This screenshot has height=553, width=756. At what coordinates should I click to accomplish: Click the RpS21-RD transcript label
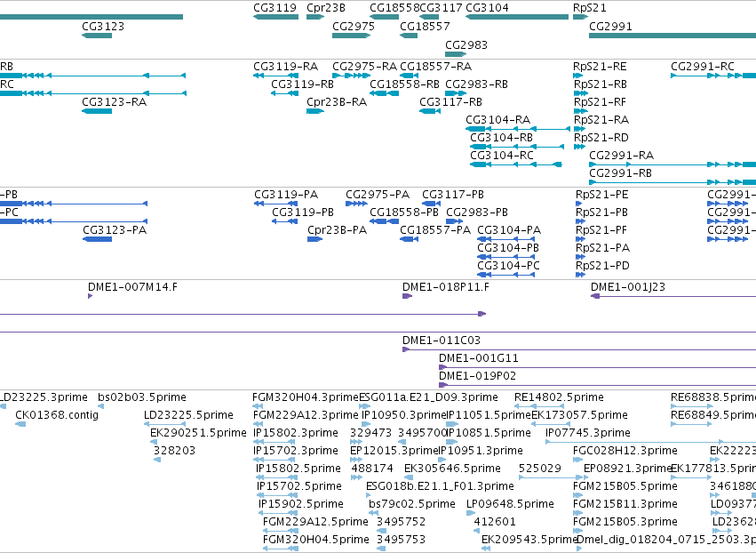click(x=601, y=138)
